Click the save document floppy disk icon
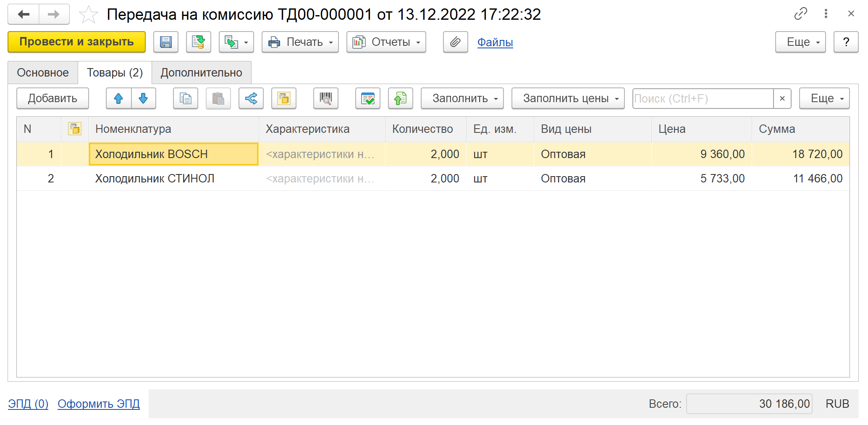 (166, 42)
